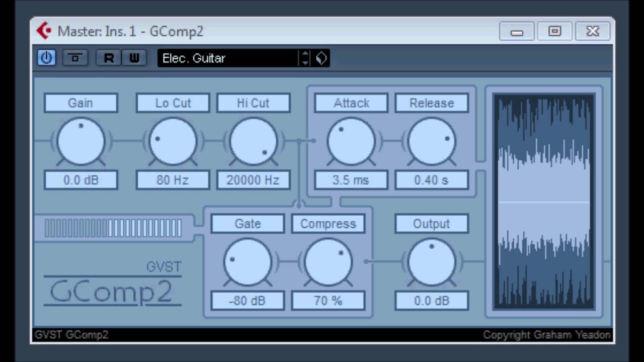Viewport: 644px width, 362px height.
Task: Click the 20000 Hz Hi Cut value
Action: coord(253,180)
